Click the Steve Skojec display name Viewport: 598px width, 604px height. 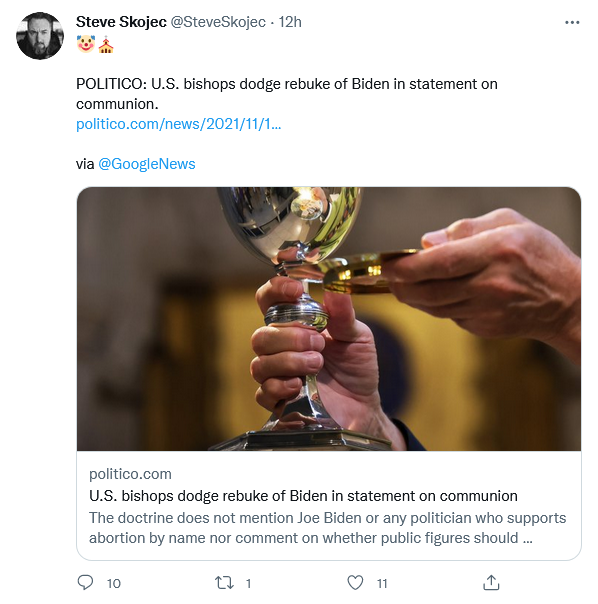[x=121, y=22]
